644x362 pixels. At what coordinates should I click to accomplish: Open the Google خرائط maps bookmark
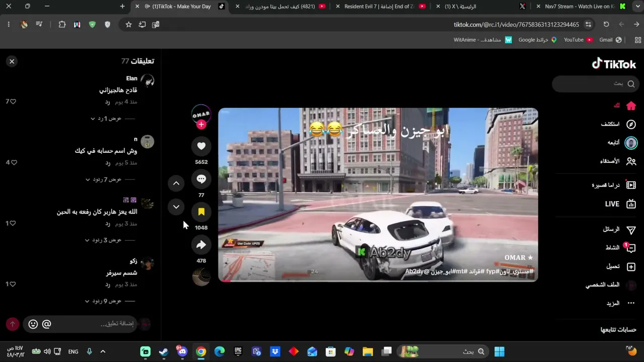538,40
